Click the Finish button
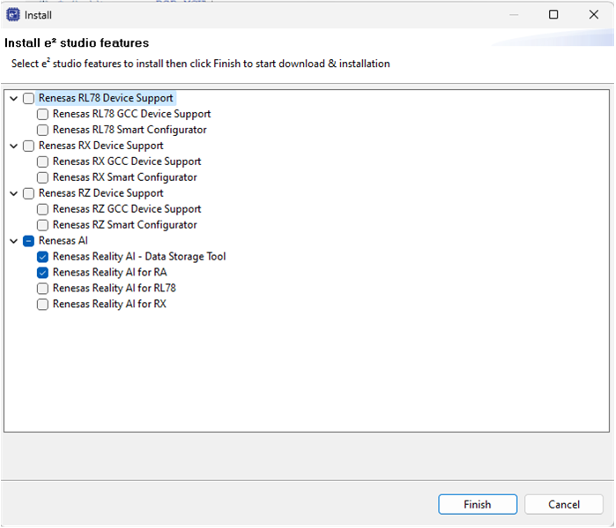Screen dimensions: 616x528 pos(477,505)
